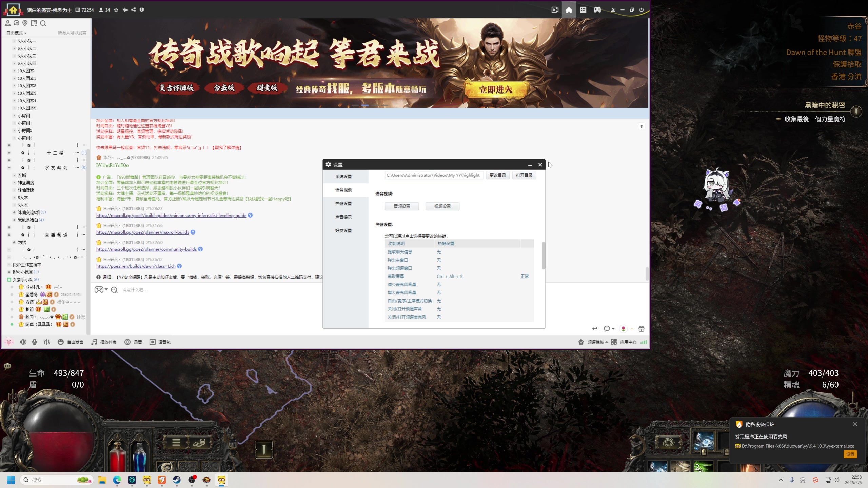The height and width of the screenshot is (488, 868).
Task: Open the 自由模式 speaking mode dropdown
Action: pos(16,33)
